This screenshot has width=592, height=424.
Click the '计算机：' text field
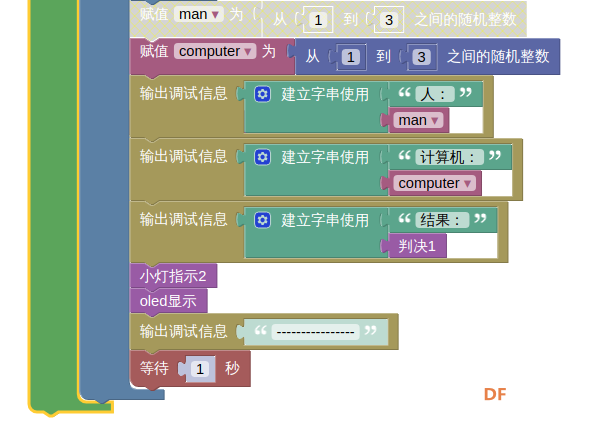[450, 157]
